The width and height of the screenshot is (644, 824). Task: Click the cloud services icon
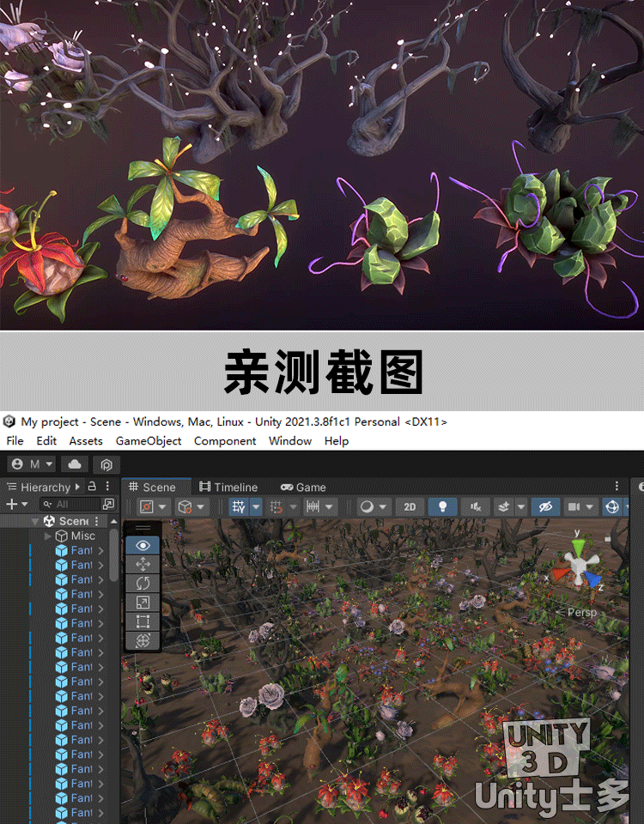point(74,464)
